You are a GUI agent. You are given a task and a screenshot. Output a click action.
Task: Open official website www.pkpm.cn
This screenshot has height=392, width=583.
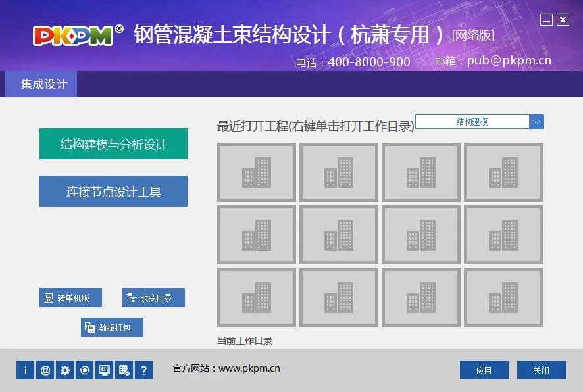(x=249, y=368)
